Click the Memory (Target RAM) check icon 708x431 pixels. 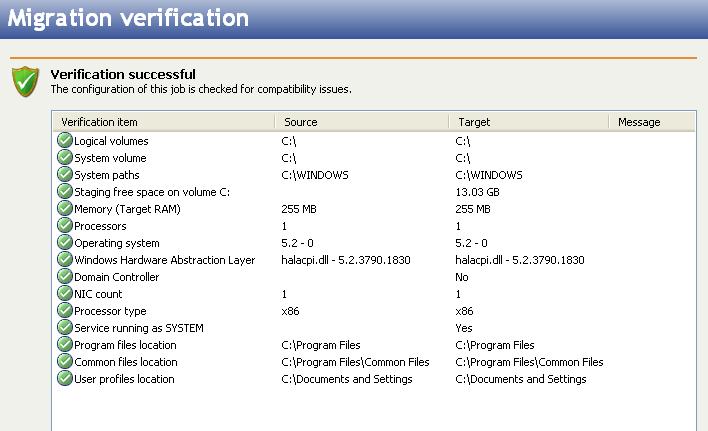[65, 209]
